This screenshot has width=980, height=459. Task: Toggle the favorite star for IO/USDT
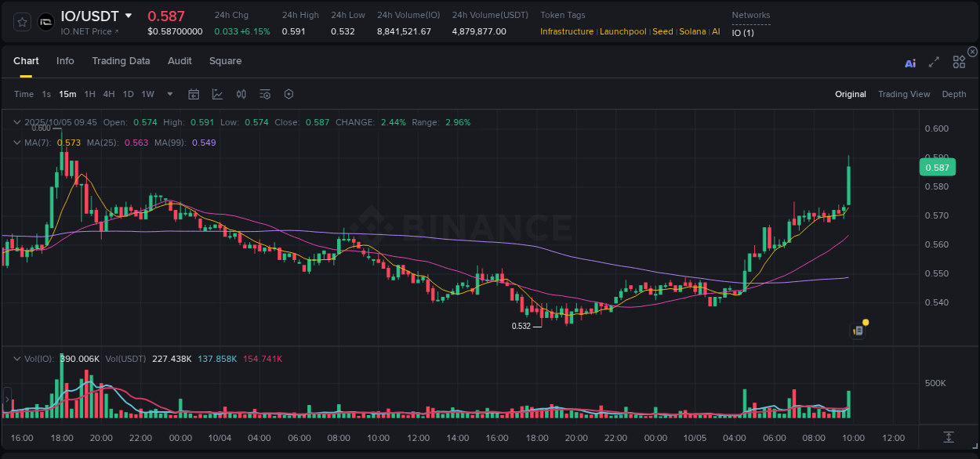pyautogui.click(x=21, y=21)
